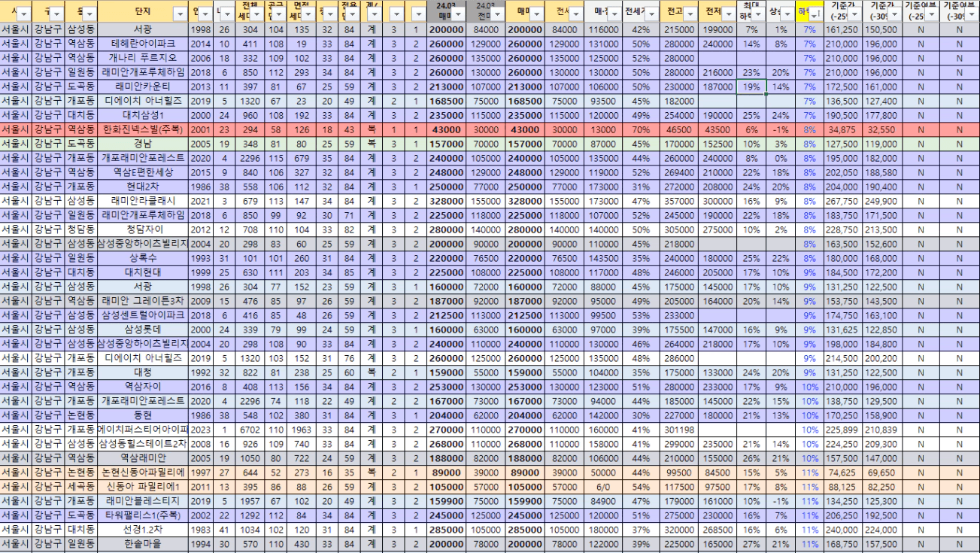
Task: Select the 대치삼성1 complex cell
Action: pyautogui.click(x=142, y=115)
